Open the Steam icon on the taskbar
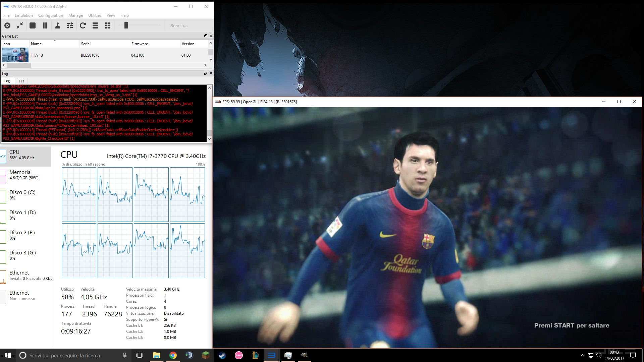 click(222, 355)
